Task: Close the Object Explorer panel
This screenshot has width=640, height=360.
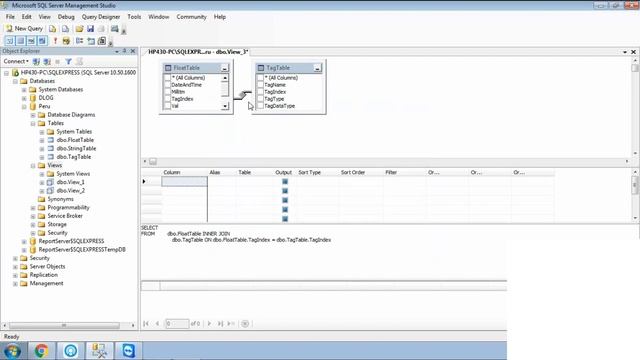Action: click(133, 51)
